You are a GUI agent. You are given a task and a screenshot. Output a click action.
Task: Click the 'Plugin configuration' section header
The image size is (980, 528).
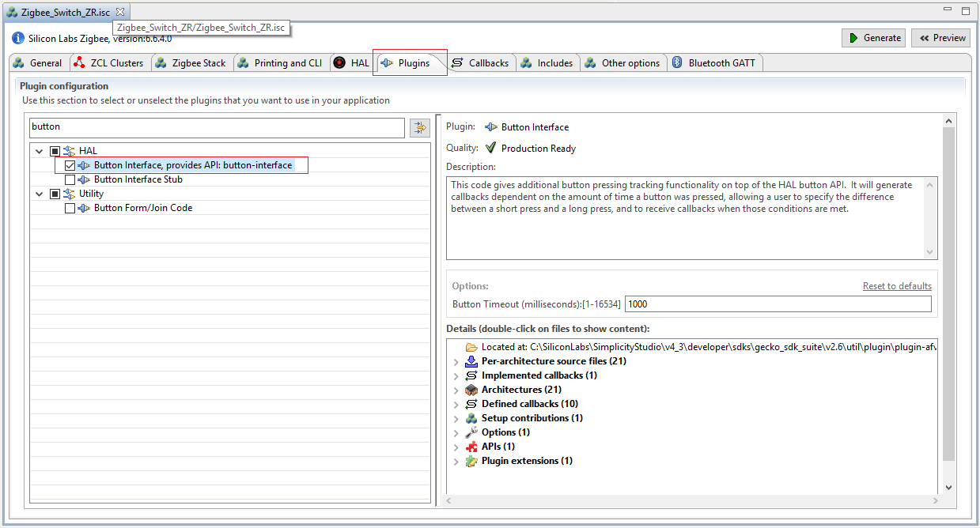(x=64, y=86)
